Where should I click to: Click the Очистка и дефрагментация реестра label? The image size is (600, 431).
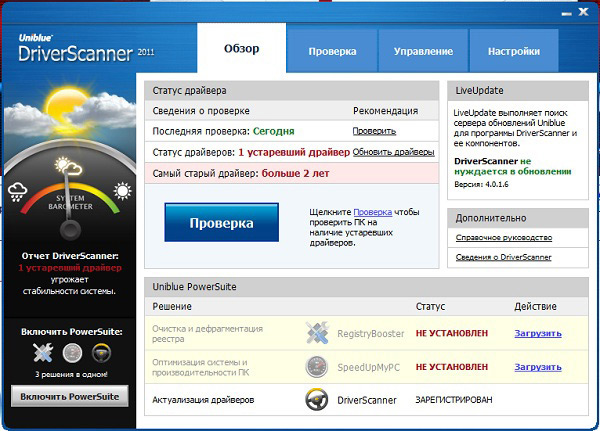(x=207, y=334)
